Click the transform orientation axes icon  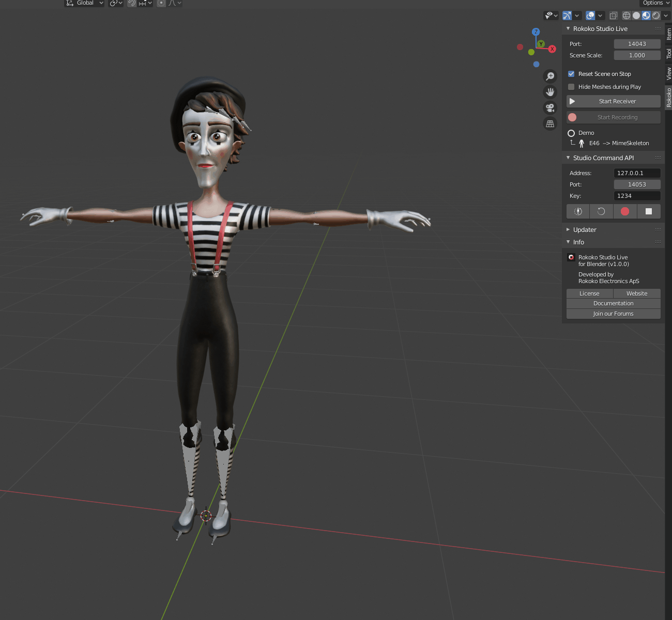pyautogui.click(x=70, y=3)
